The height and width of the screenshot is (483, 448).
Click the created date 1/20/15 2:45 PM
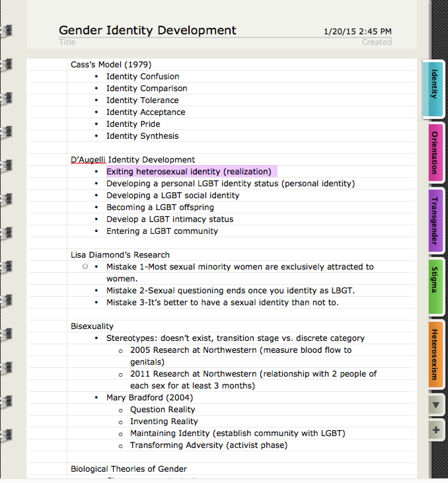coord(357,32)
